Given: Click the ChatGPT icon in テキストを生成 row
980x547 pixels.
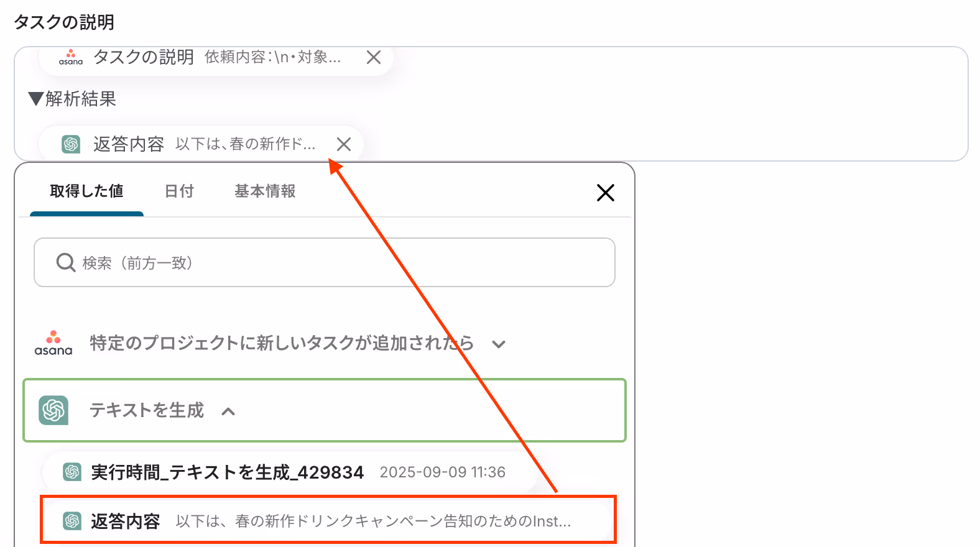Looking at the screenshot, I should pos(53,410).
